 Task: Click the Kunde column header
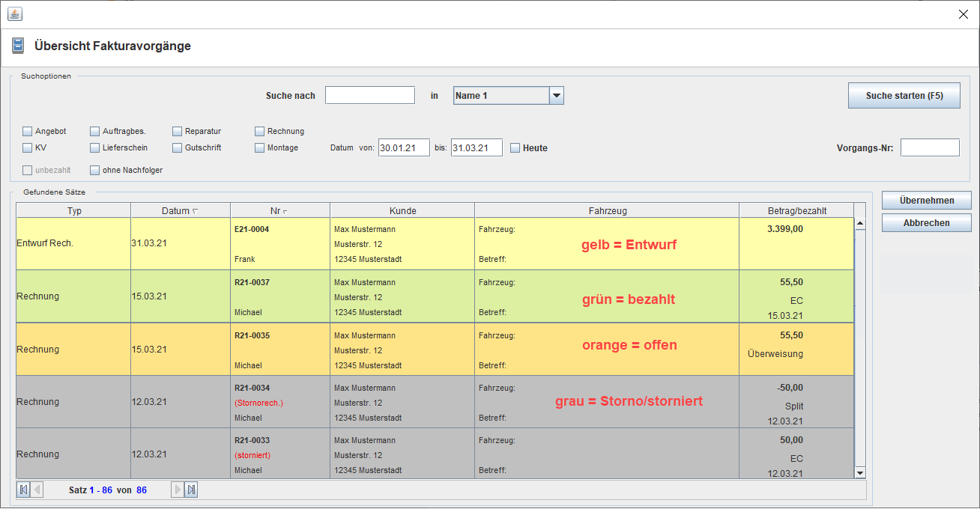(x=402, y=210)
